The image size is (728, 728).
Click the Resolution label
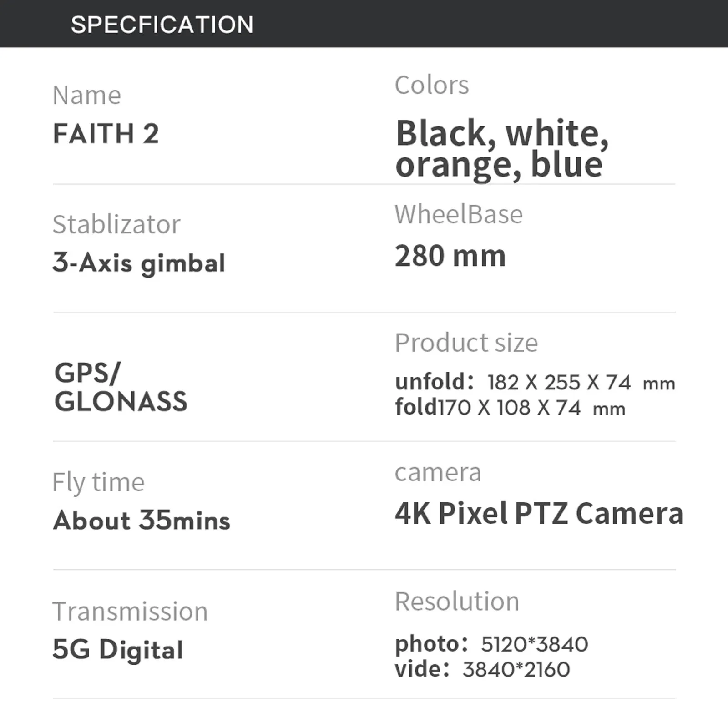click(457, 602)
